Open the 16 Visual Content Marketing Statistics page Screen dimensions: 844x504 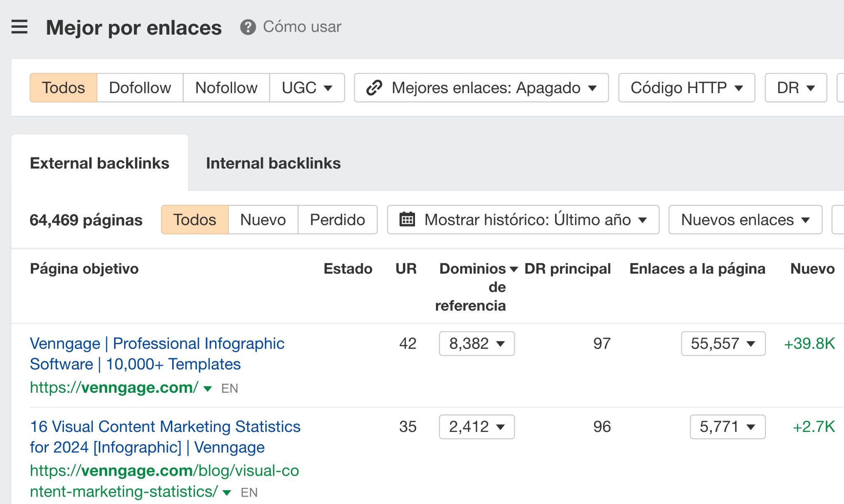pyautogui.click(x=166, y=436)
